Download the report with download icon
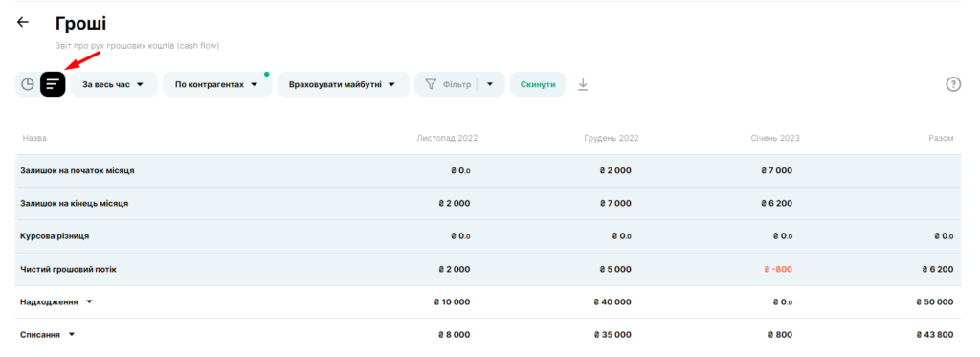Viewport: 980px width, 357px height. [583, 84]
